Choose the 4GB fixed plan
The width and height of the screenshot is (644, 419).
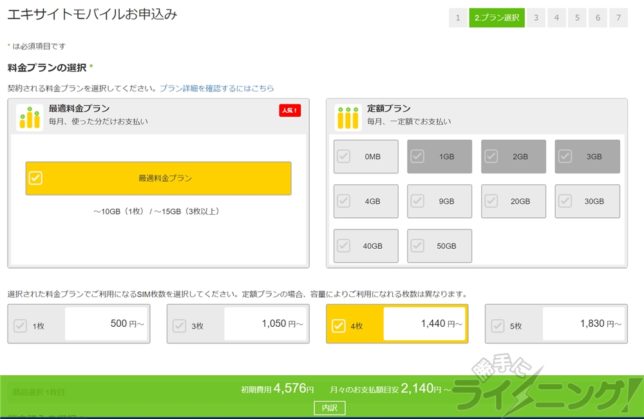pos(366,201)
